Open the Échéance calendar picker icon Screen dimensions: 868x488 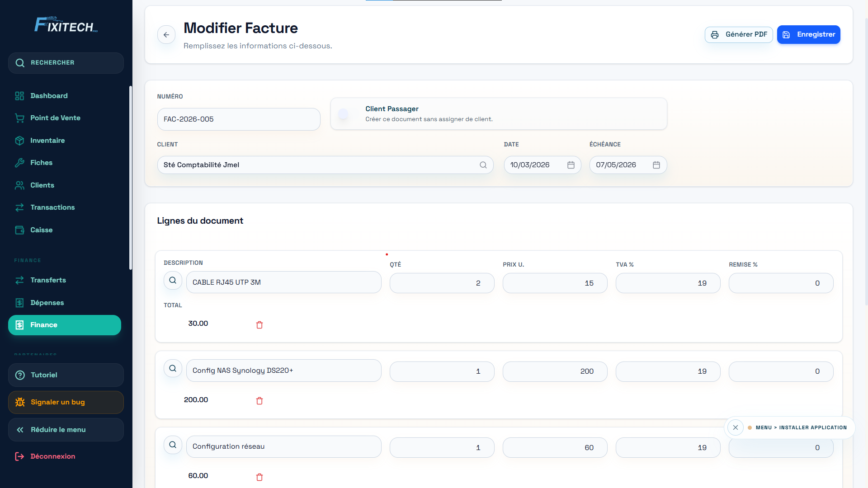656,165
